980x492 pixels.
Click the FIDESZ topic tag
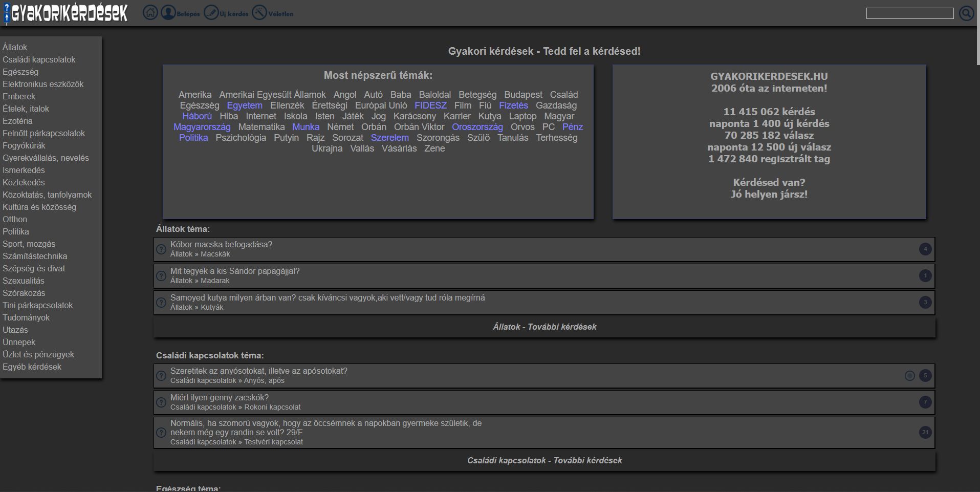point(430,105)
